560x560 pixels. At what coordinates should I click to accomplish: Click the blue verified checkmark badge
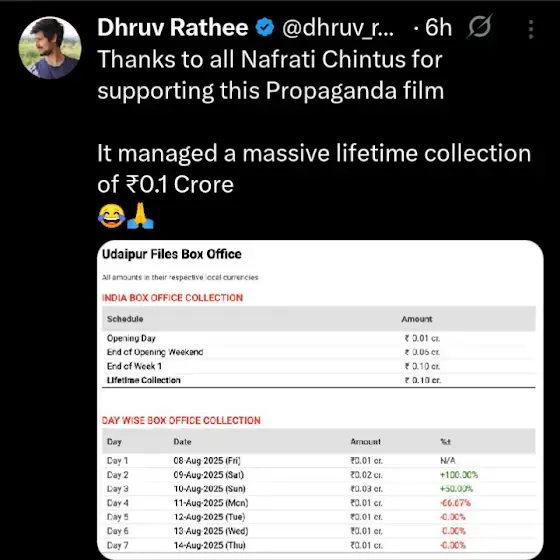(265, 28)
